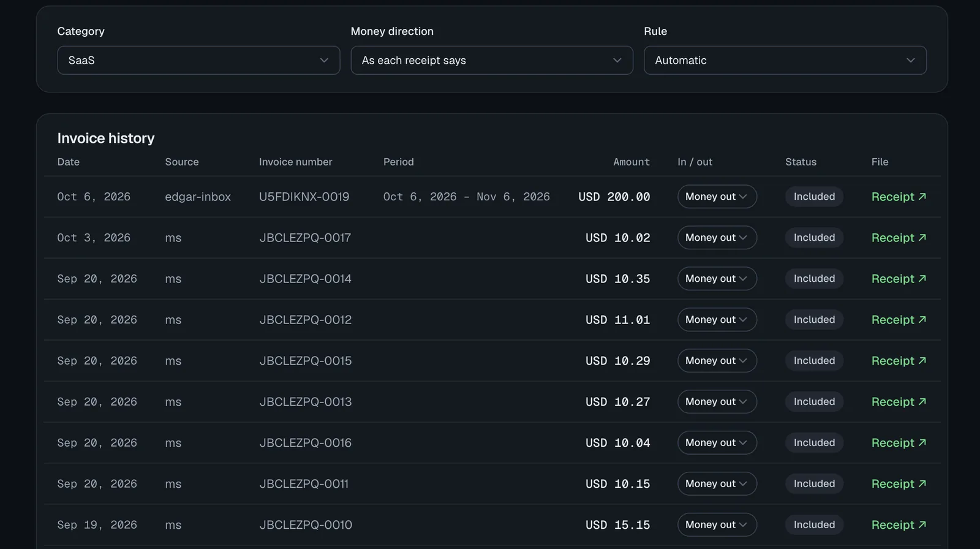Screen dimensions: 980x549
Task: Open Receipt for the USD 10.02 invoice
Action: [x=899, y=238]
